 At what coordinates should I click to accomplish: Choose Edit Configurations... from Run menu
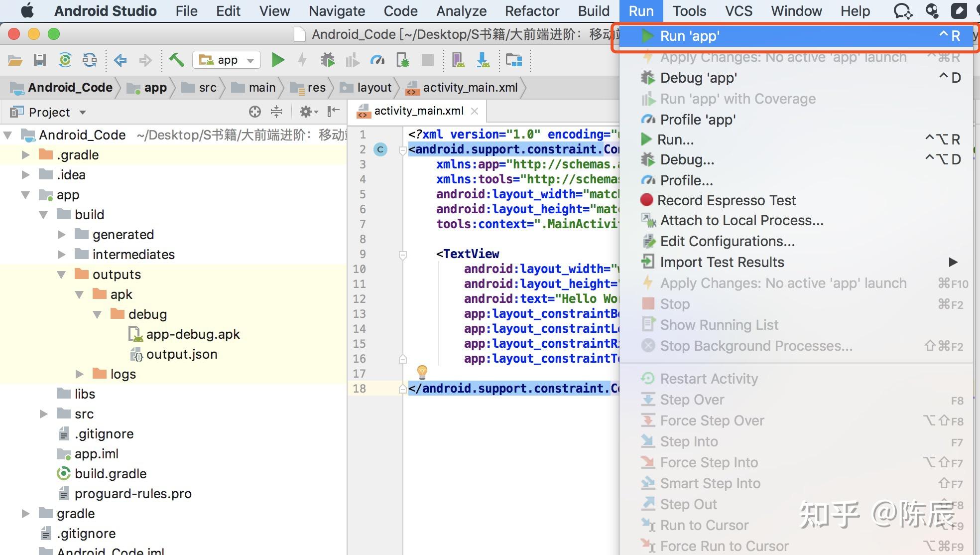[x=727, y=241]
